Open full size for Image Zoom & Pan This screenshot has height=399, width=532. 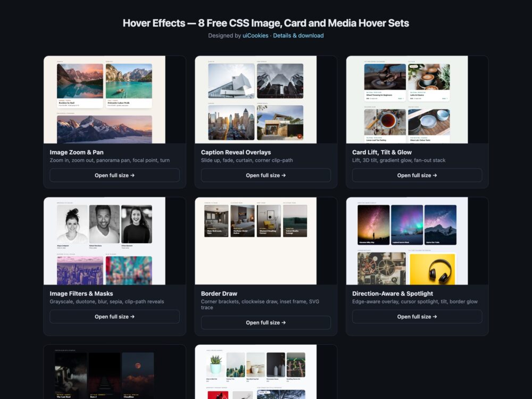[115, 176]
